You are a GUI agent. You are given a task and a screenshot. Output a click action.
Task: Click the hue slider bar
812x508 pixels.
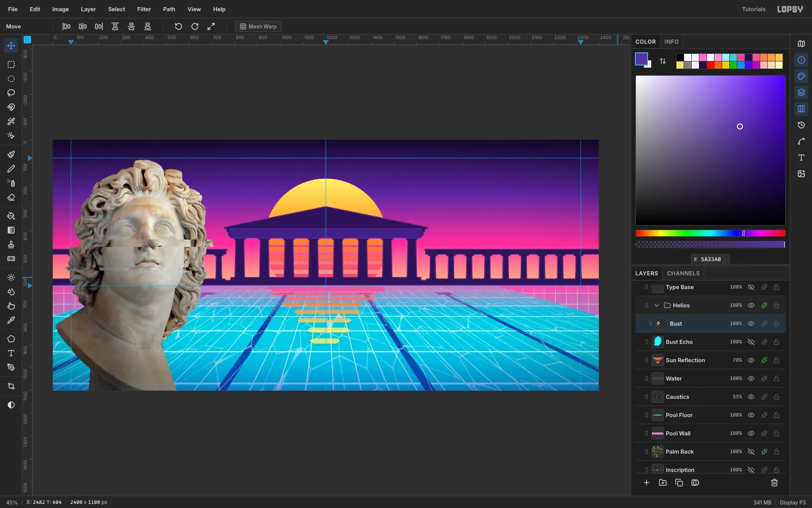(x=710, y=233)
